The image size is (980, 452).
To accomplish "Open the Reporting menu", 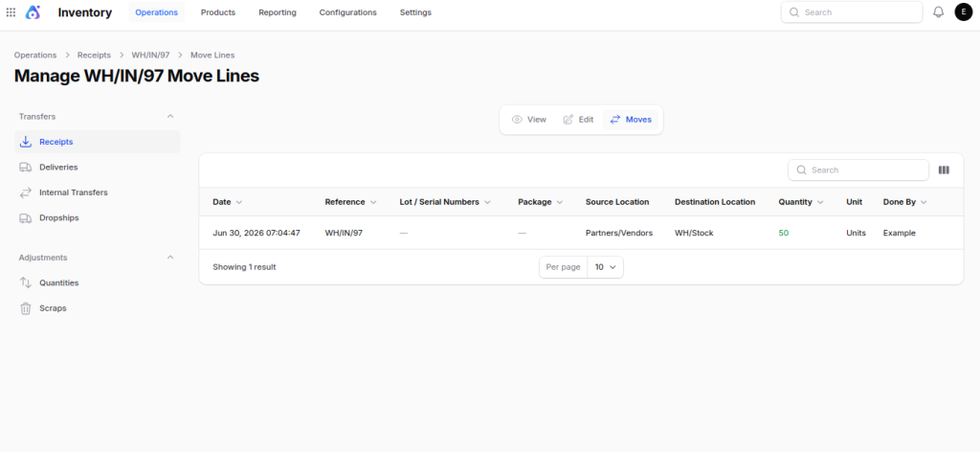I will tap(278, 12).
